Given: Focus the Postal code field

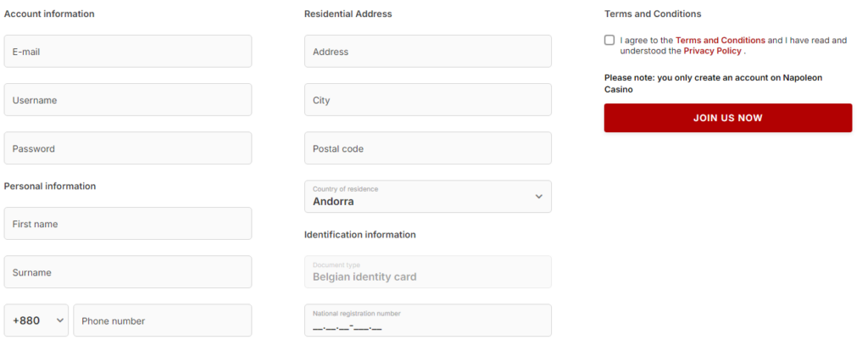Looking at the screenshot, I should click(x=427, y=148).
